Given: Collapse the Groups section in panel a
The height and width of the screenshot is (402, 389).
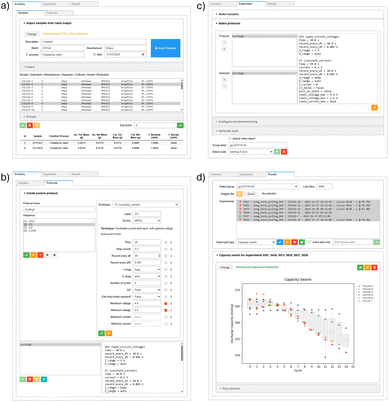Looking at the screenshot, I should click(x=101, y=117).
